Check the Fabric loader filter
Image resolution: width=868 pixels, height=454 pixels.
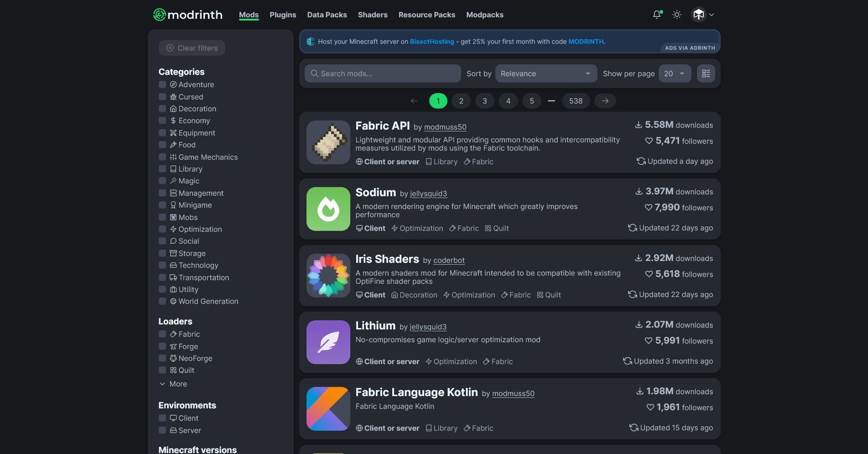(162, 334)
